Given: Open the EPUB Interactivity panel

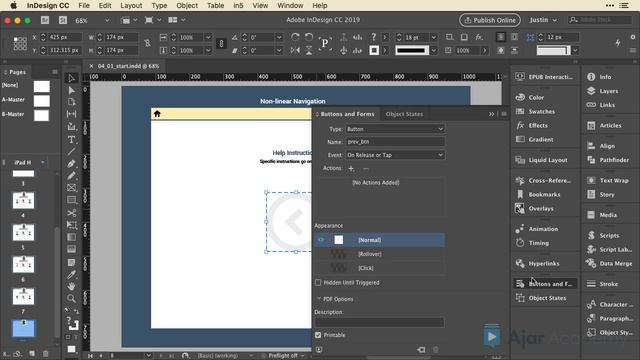Looking at the screenshot, I should click(544, 77).
